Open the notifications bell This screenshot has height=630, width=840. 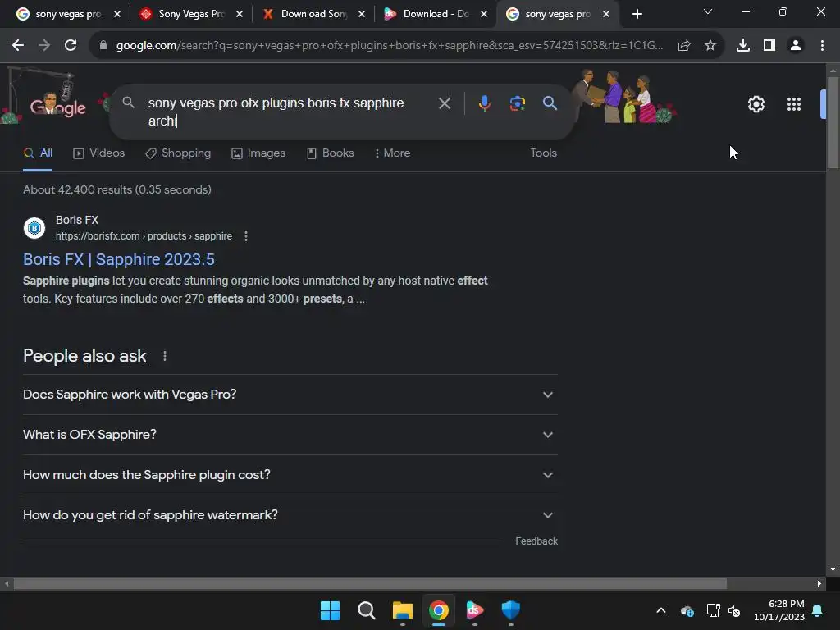[818, 610]
